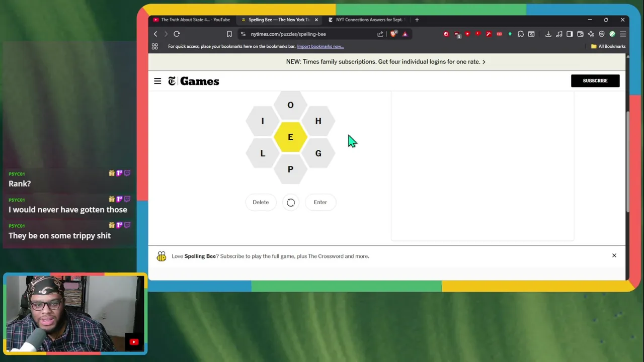Select the letter P hexagon
644x362 pixels.
(x=290, y=169)
